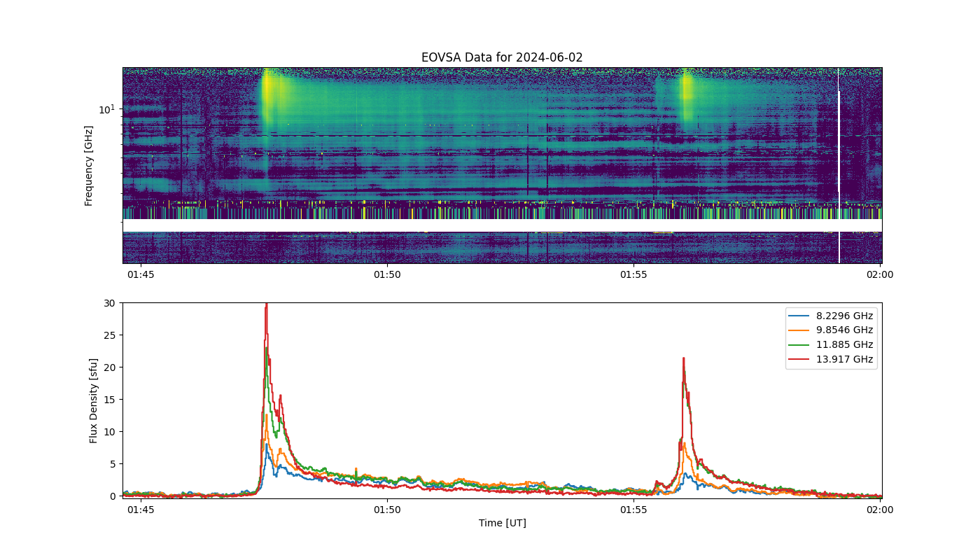Click the 01:50 tick under the spectrogram
The image size is (980, 560).
(387, 274)
